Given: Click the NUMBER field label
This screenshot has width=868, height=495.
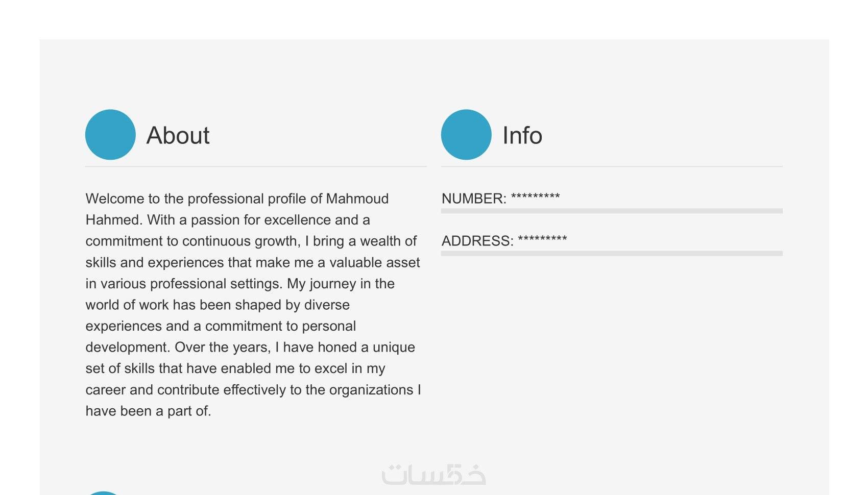Looking at the screenshot, I should click(x=473, y=199).
